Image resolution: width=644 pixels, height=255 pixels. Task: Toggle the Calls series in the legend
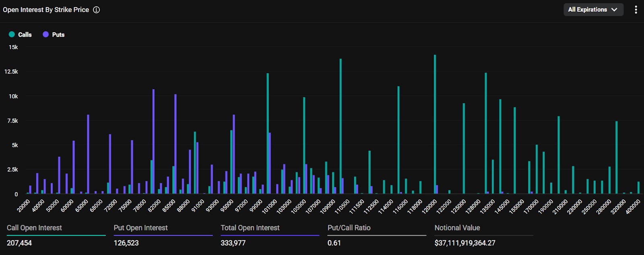[x=20, y=35]
